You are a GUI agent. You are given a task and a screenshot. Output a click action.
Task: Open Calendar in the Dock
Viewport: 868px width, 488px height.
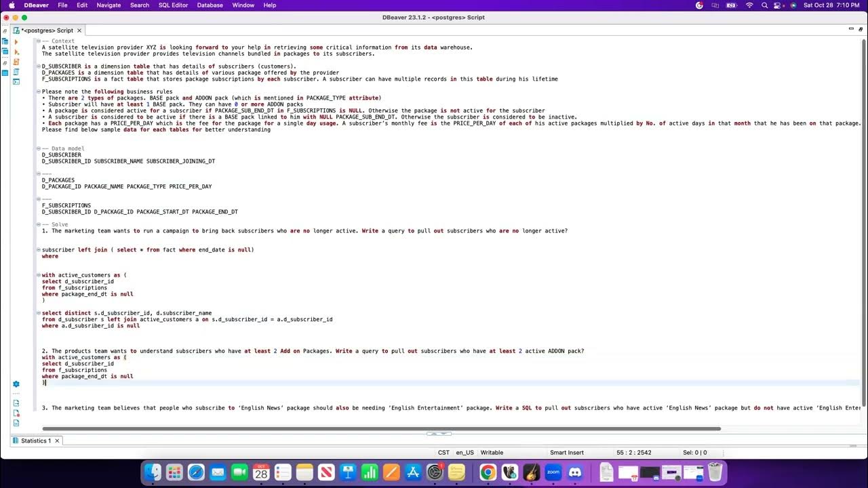click(x=261, y=472)
